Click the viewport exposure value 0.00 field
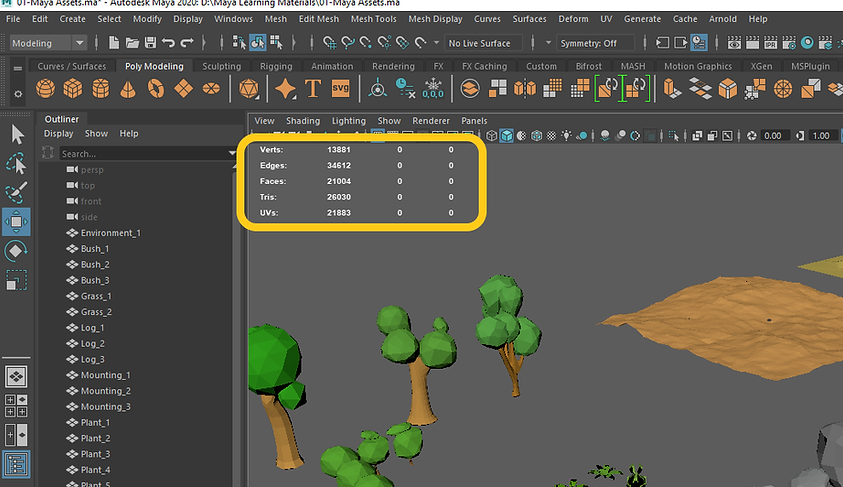This screenshot has width=843, height=487. point(773,136)
